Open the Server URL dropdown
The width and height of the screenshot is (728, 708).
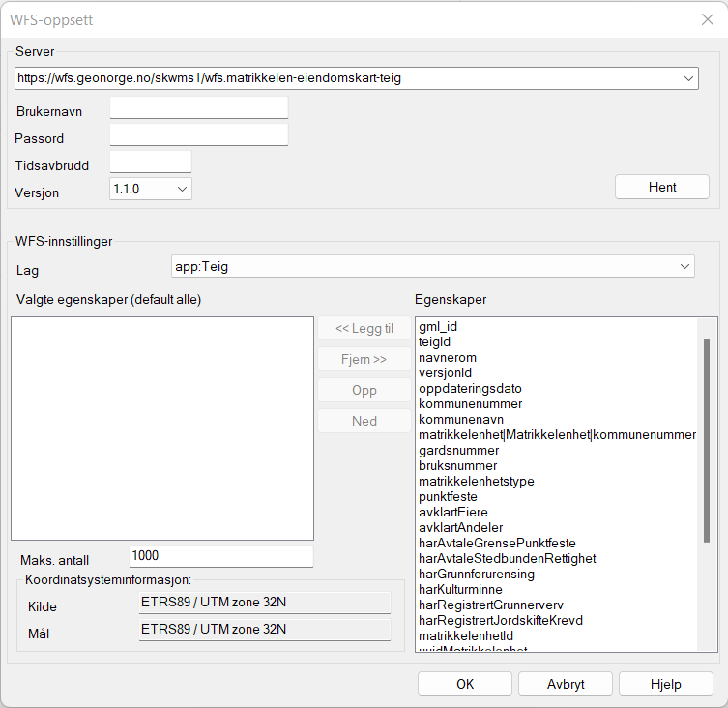click(x=688, y=78)
